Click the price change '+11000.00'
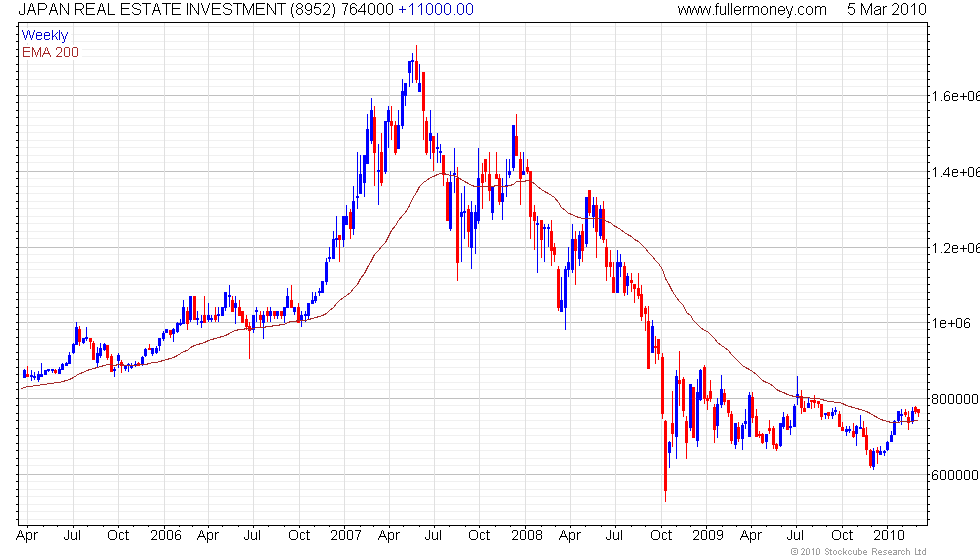This screenshot has width=980, height=560. (436, 9)
